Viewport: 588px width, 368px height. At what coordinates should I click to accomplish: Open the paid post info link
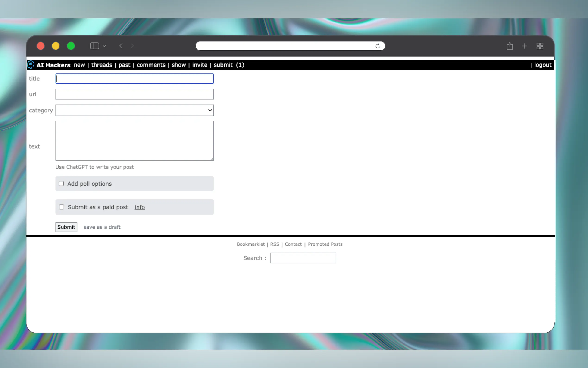click(x=140, y=207)
